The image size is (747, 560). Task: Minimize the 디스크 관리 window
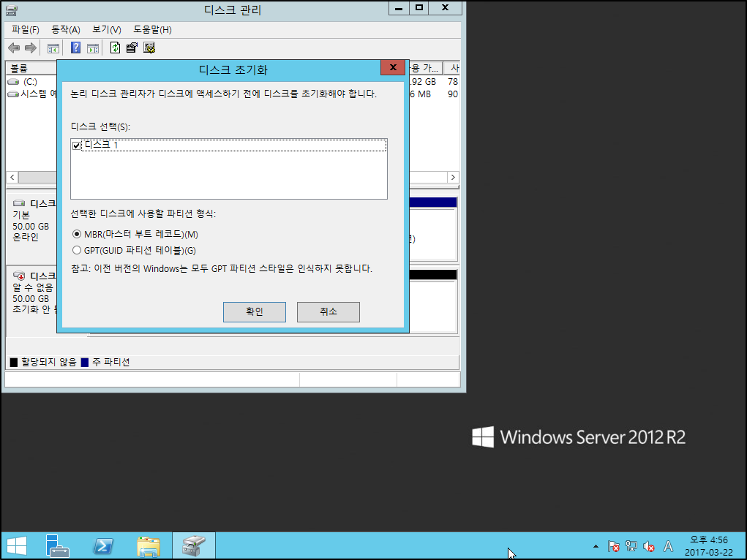coord(399,8)
